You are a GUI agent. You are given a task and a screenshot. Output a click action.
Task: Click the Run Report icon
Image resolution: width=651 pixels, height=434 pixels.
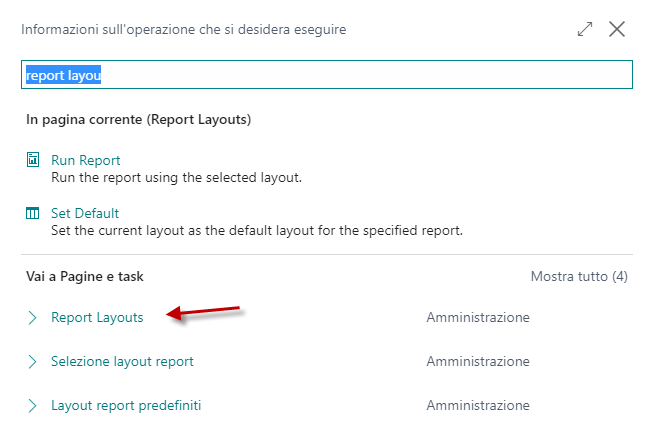(x=33, y=159)
